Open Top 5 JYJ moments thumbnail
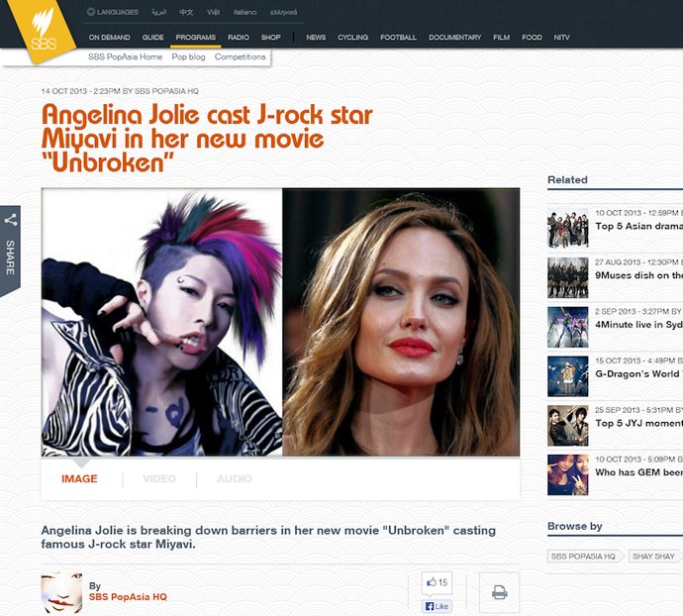The width and height of the screenshot is (683, 616). [x=567, y=425]
